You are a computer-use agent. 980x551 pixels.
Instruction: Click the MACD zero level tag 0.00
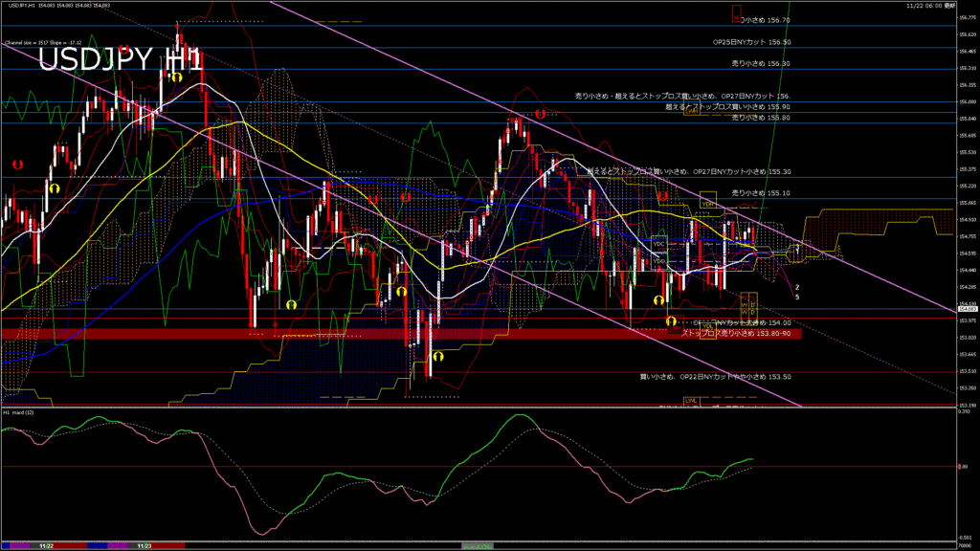point(963,467)
